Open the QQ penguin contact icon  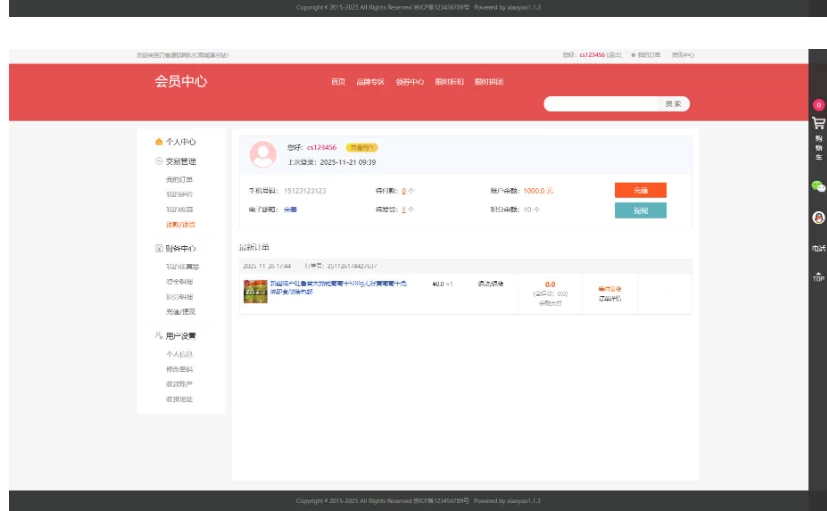[x=818, y=217]
